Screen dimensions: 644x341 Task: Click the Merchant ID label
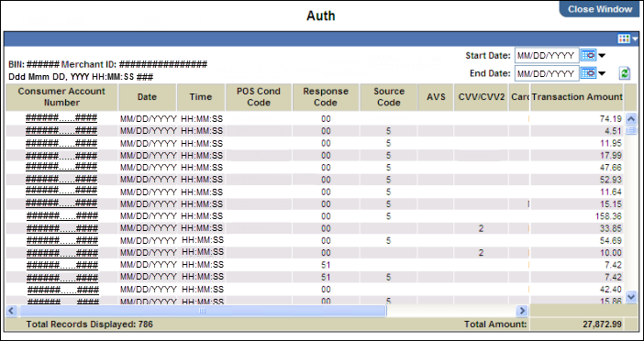pos(89,64)
